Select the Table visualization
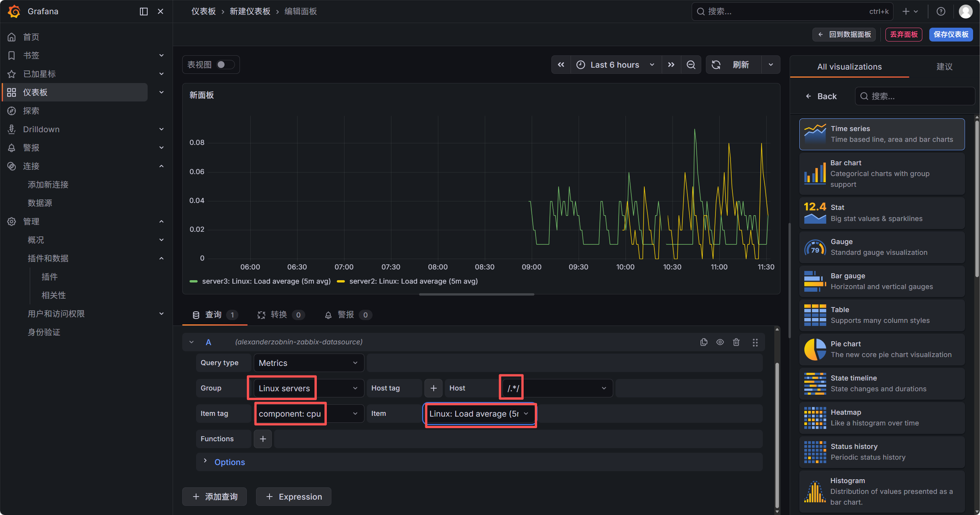The image size is (980, 515). 882,315
